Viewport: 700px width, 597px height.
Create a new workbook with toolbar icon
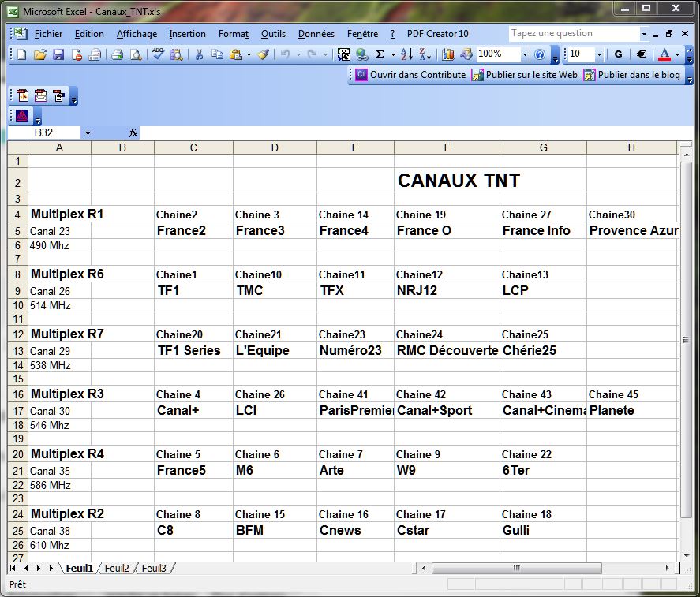[21, 54]
